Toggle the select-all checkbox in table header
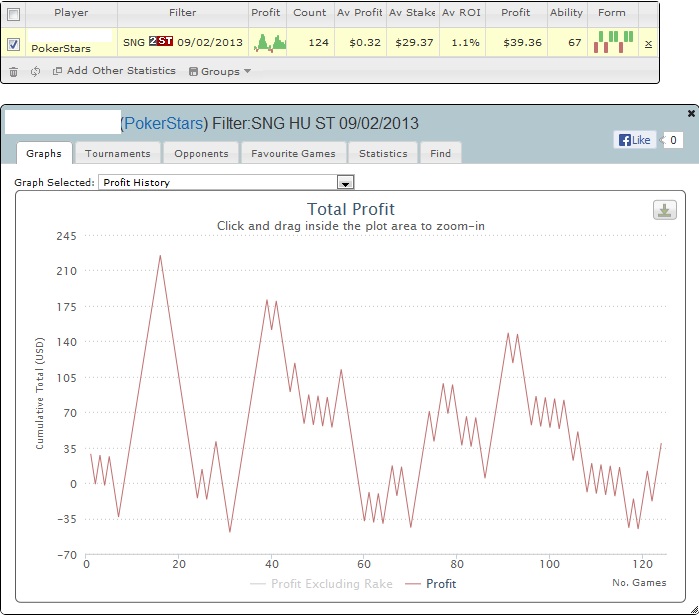This screenshot has width=699, height=616. click(13, 14)
